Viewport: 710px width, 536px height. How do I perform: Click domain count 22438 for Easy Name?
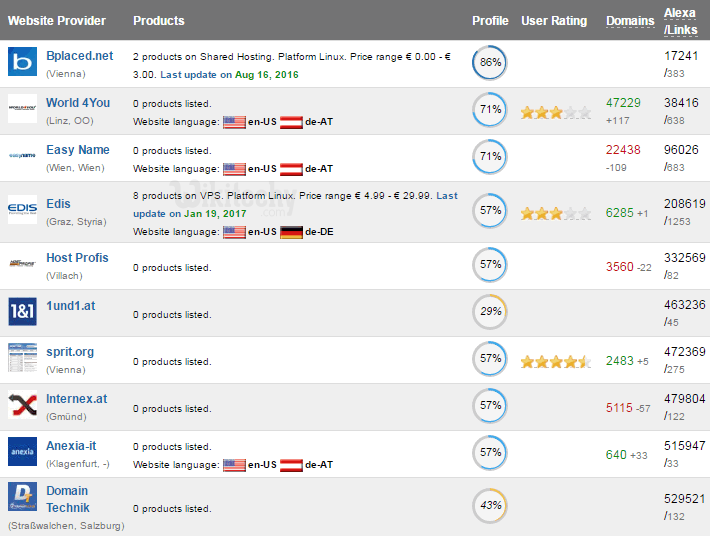tap(623, 150)
